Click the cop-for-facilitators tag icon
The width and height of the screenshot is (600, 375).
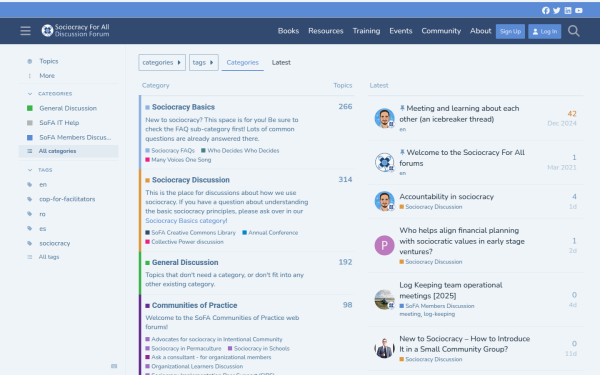coord(29,199)
